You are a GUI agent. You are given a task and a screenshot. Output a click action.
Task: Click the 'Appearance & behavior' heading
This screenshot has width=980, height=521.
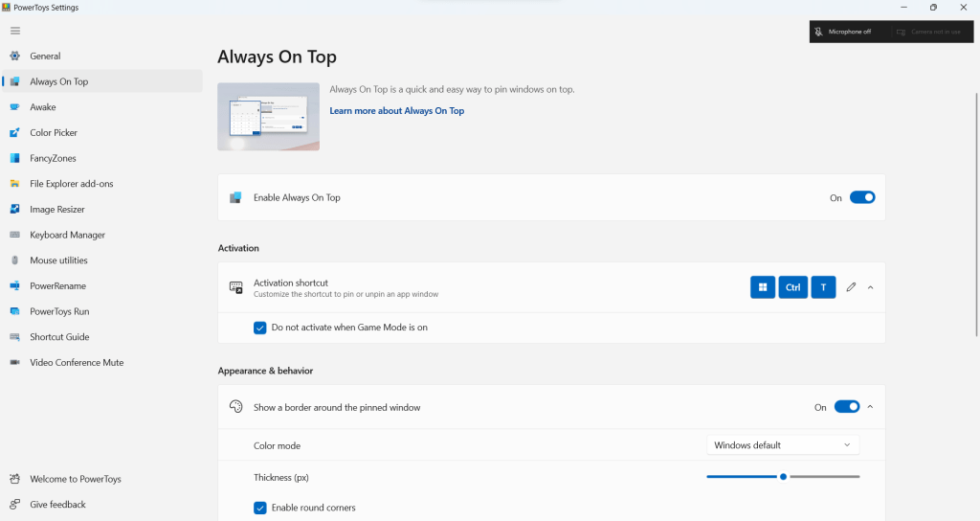[265, 371]
